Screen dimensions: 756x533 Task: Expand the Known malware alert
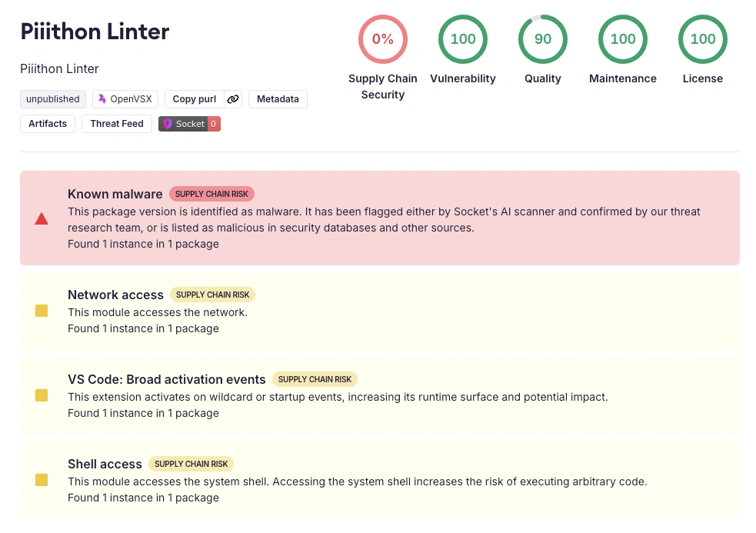pyautogui.click(x=115, y=194)
